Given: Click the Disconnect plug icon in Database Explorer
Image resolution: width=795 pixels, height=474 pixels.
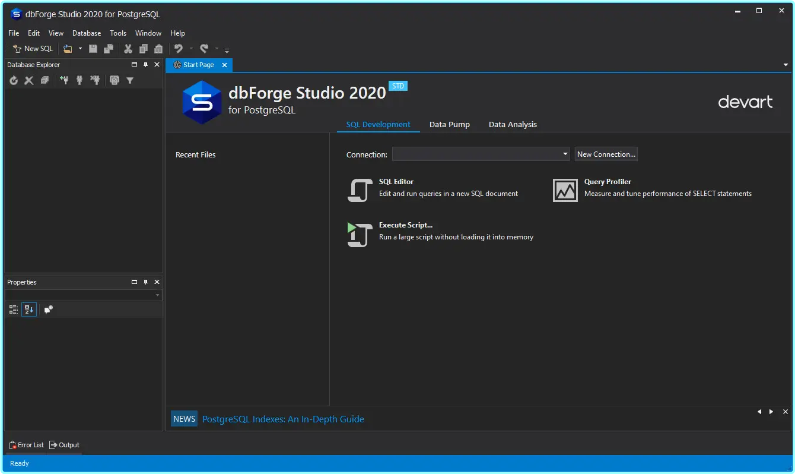Looking at the screenshot, I should (95, 80).
